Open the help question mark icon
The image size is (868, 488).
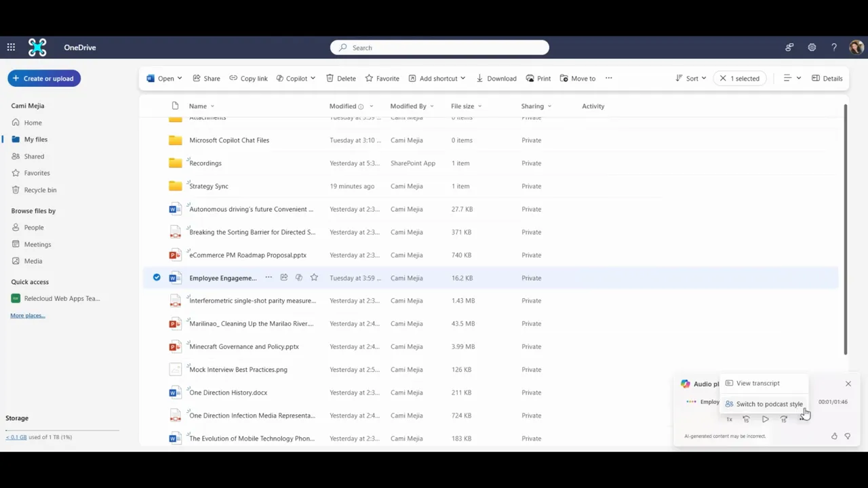[x=834, y=47]
